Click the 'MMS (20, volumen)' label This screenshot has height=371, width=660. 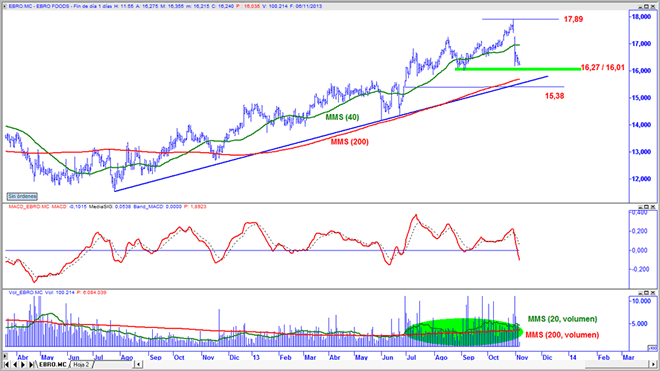click(562, 319)
